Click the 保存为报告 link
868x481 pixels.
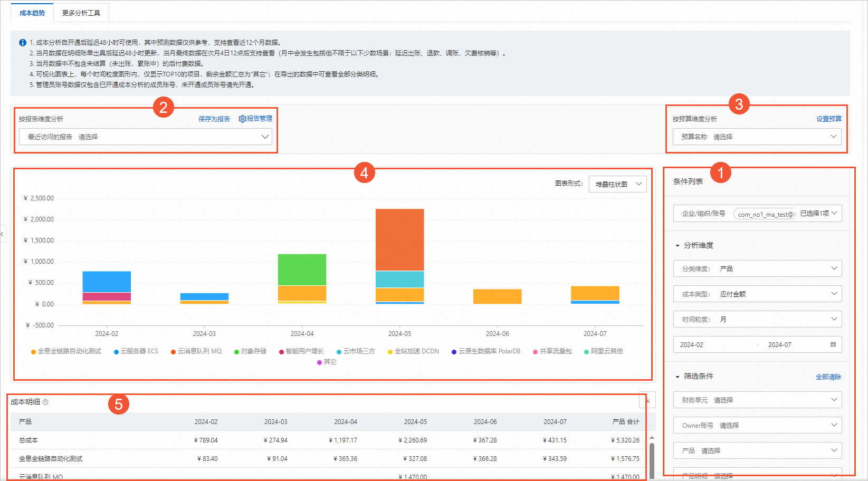[x=214, y=119]
